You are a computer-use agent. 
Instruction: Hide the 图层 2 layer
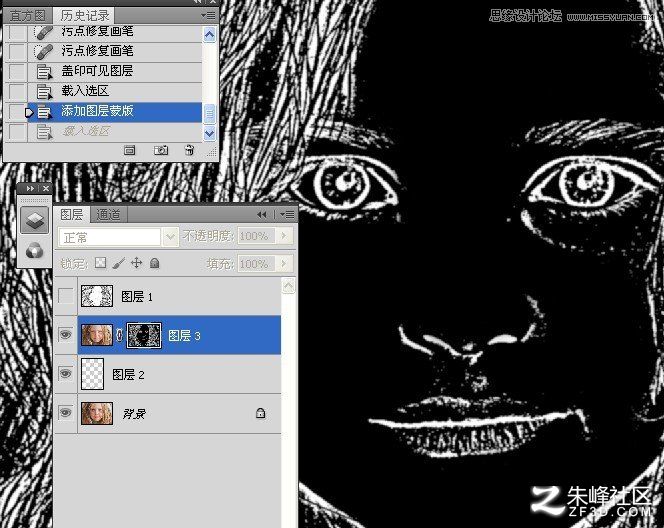click(x=66, y=374)
